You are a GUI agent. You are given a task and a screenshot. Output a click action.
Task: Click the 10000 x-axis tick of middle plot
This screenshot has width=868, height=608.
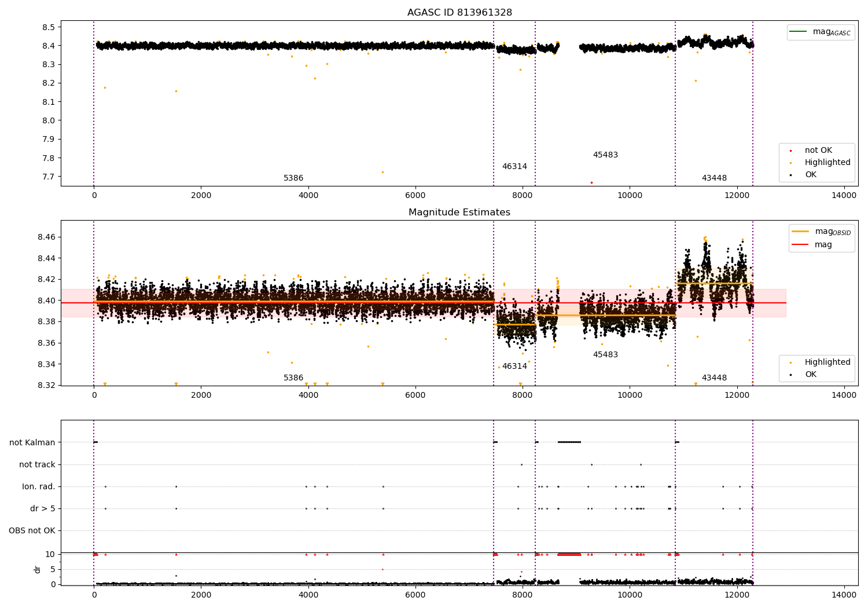point(630,395)
